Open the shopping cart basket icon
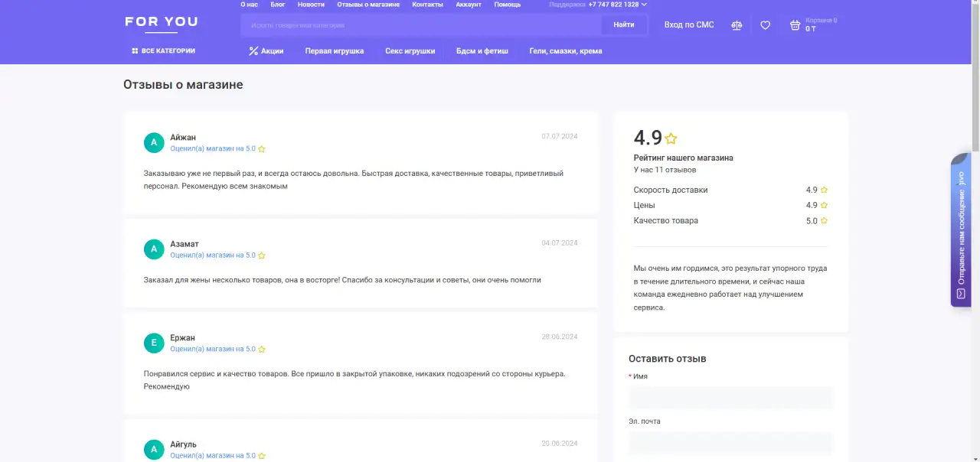Viewport: 980px width, 462px height. click(x=795, y=24)
